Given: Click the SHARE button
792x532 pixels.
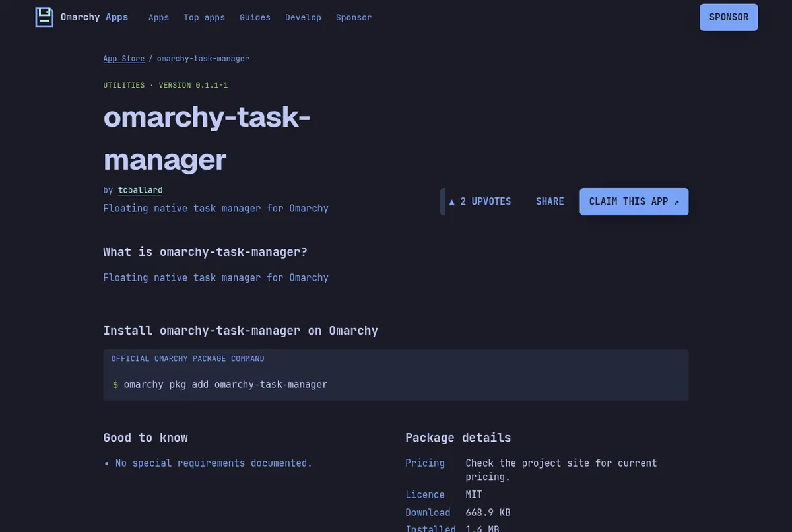Looking at the screenshot, I should coord(550,201).
